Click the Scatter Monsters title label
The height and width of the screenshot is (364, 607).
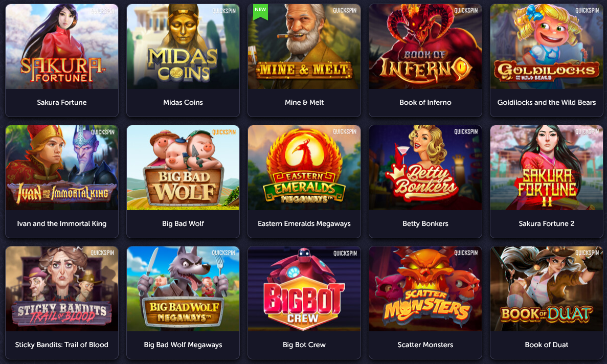(425, 345)
